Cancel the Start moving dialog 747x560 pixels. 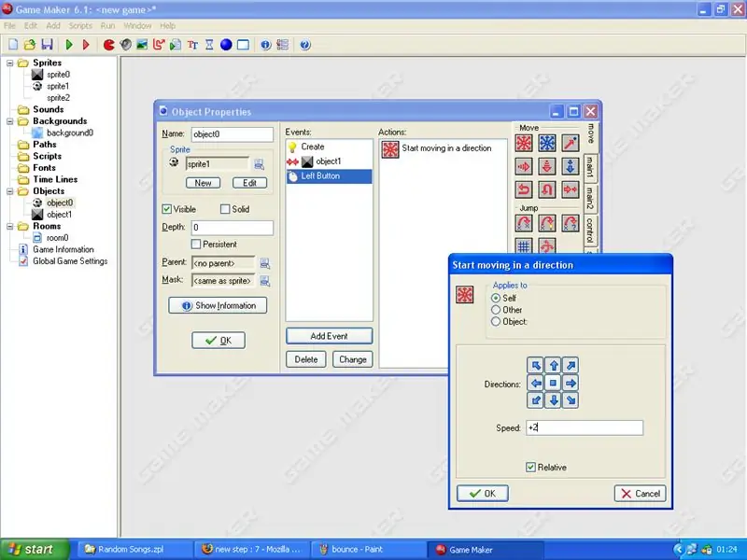[x=640, y=494]
